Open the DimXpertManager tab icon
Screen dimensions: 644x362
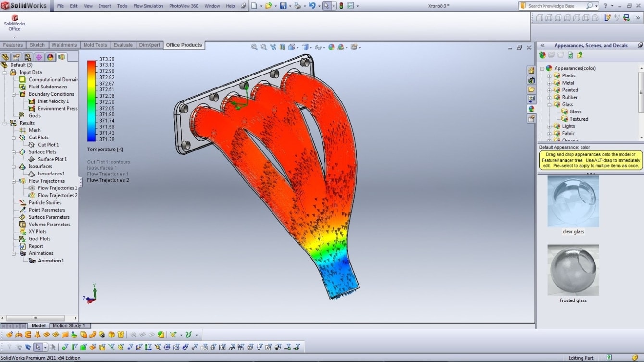[x=39, y=57]
